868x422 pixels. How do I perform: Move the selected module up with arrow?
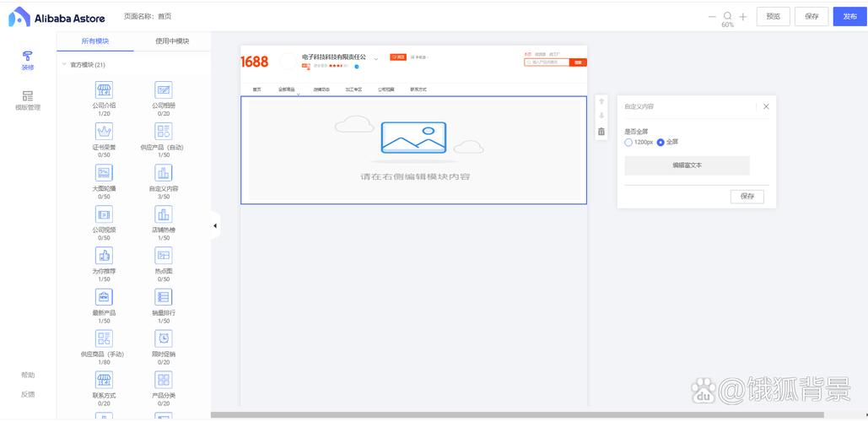point(601,101)
